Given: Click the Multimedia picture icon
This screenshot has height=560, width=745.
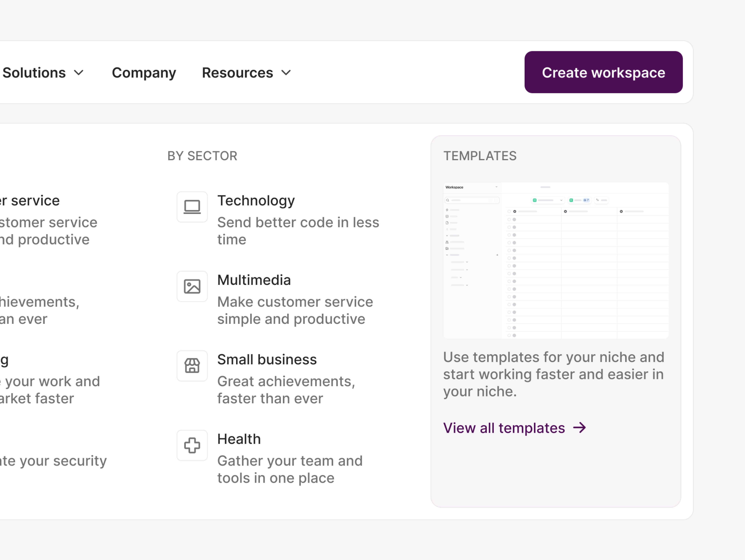Looking at the screenshot, I should pos(192,286).
